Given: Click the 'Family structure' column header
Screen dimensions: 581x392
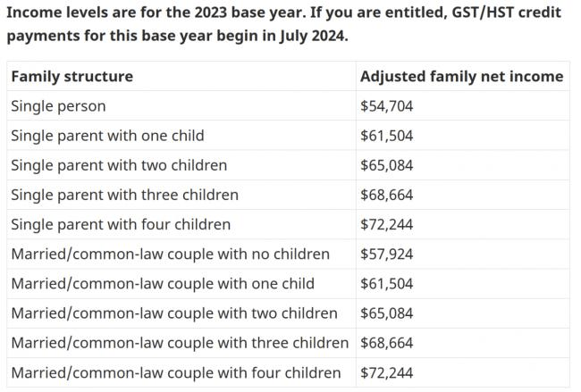Looking at the screenshot, I should click(72, 77).
